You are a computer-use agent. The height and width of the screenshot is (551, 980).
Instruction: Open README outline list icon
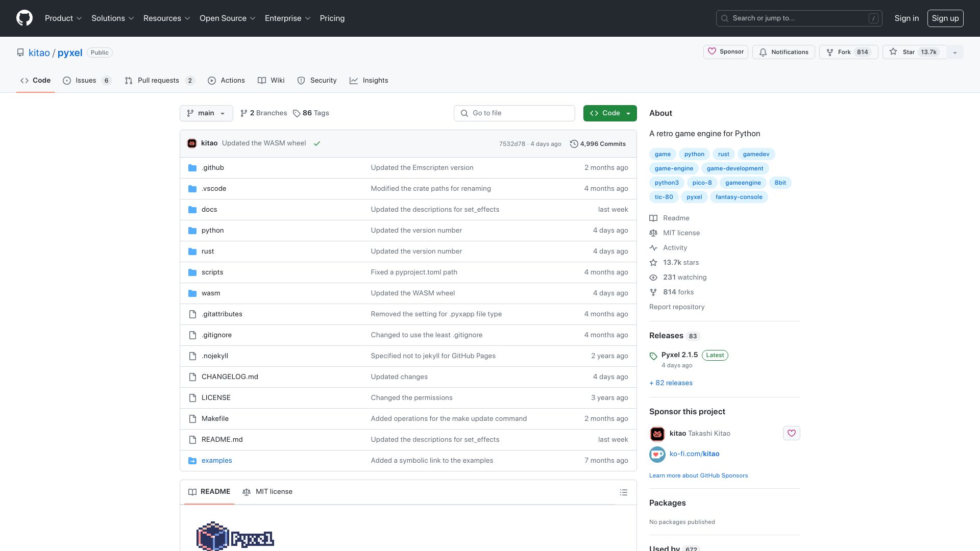click(623, 492)
